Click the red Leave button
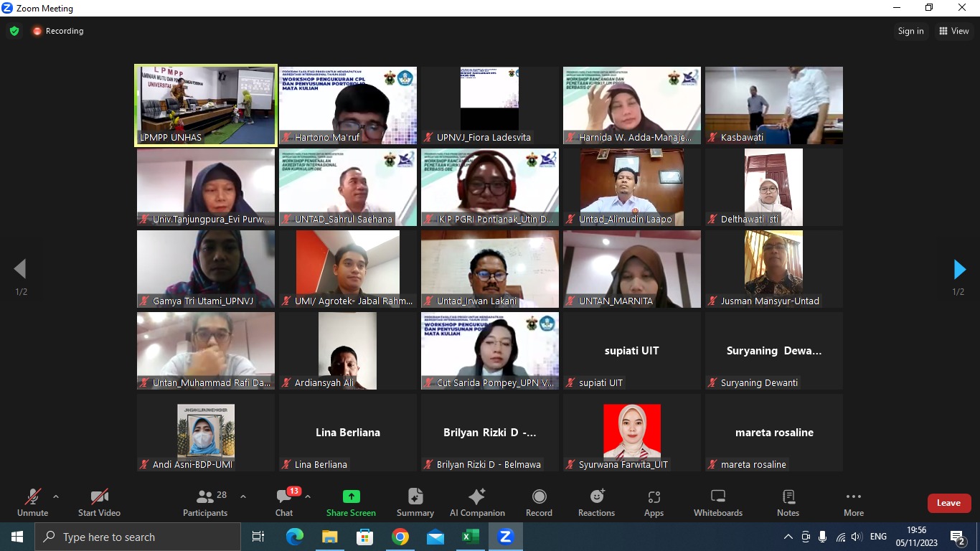 (x=948, y=503)
